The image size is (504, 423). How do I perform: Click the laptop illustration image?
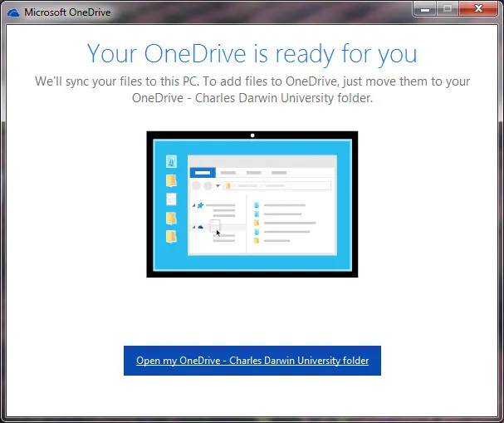point(252,204)
